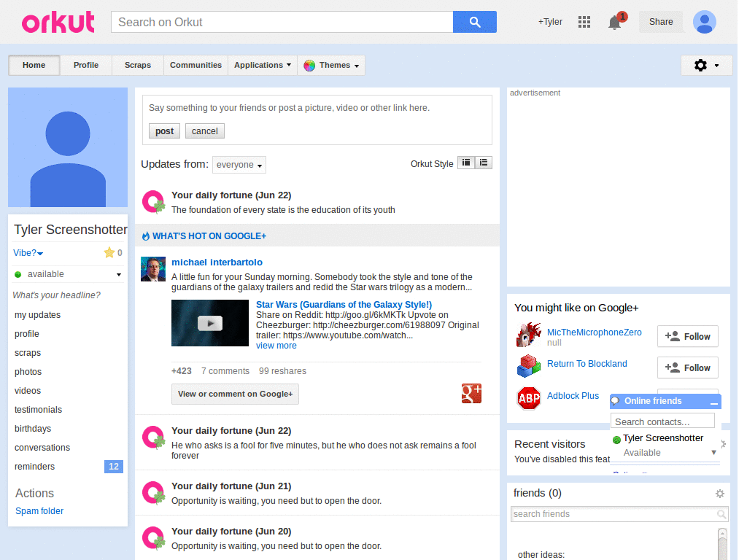The height and width of the screenshot is (560, 747).
Task: Click the friends panel scrollbar
Action: [x=722, y=544]
